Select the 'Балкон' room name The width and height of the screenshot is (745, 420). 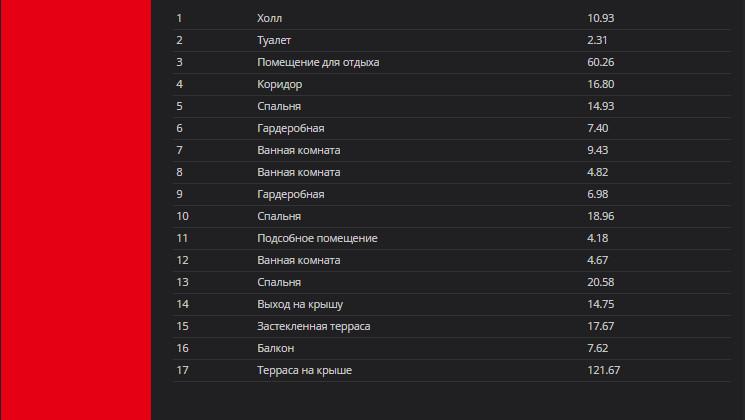(x=275, y=349)
